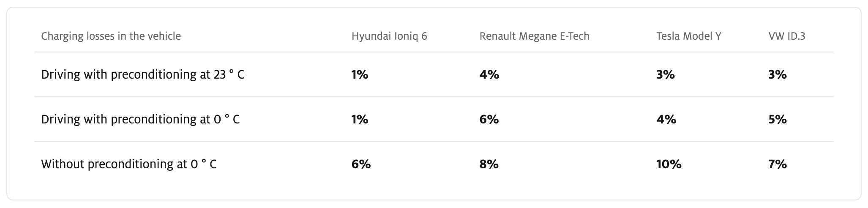Select VW ID.3 3% value at 23 °C
The height and width of the screenshot is (208, 868).
pyautogui.click(x=778, y=75)
